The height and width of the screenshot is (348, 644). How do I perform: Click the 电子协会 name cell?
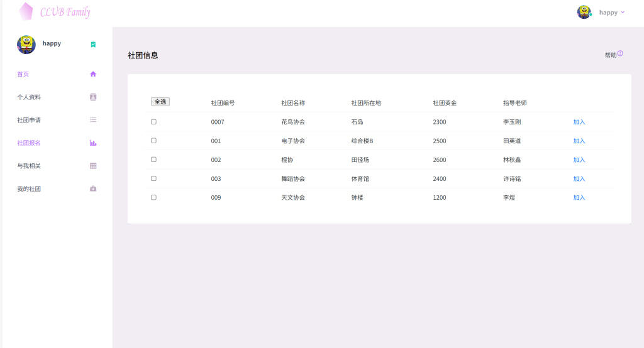(293, 141)
